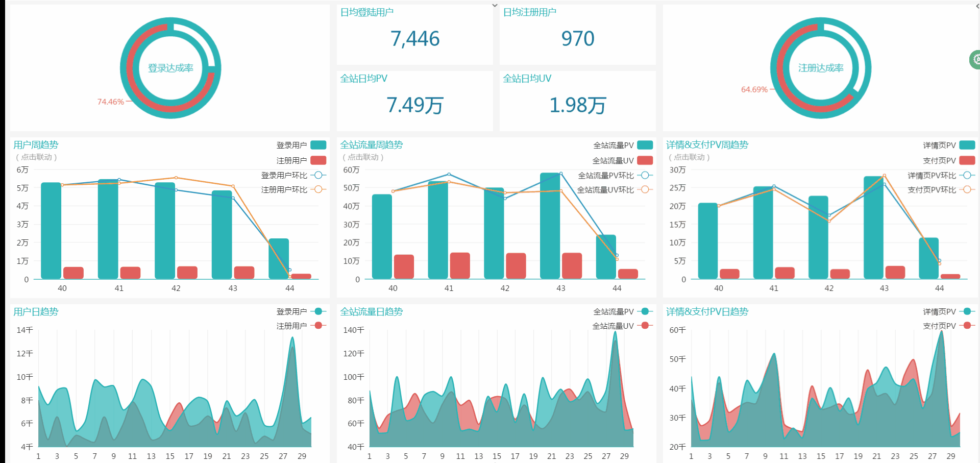Hide the 注册用户环比 line series

click(293, 189)
